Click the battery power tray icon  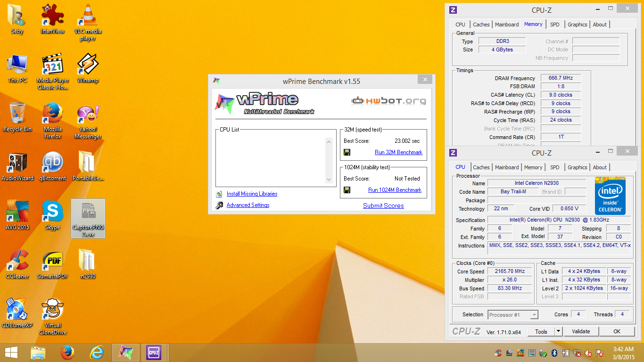566,353
